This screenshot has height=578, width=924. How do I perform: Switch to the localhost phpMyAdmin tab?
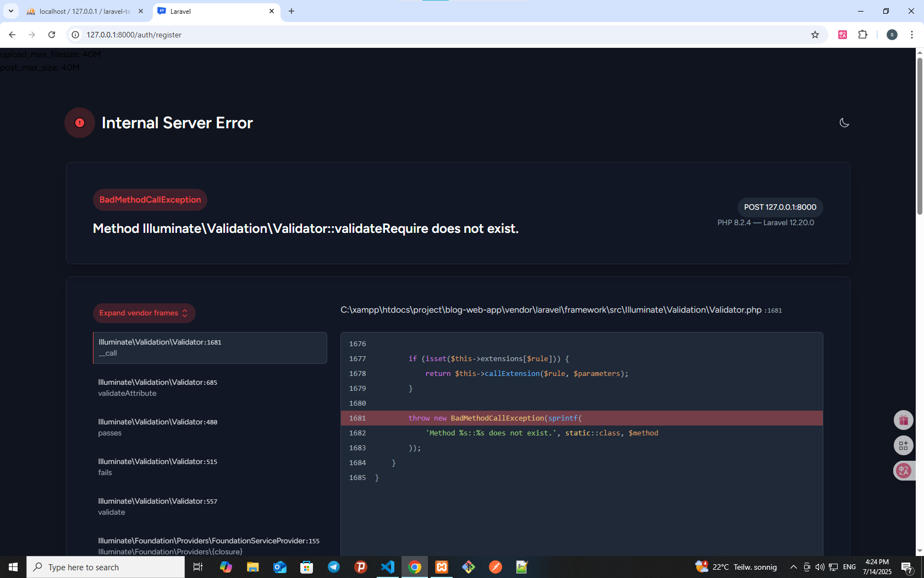click(85, 11)
